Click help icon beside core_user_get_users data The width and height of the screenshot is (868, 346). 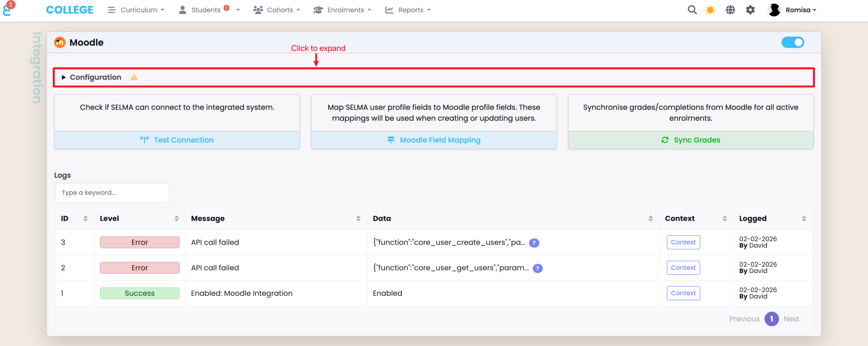(537, 268)
